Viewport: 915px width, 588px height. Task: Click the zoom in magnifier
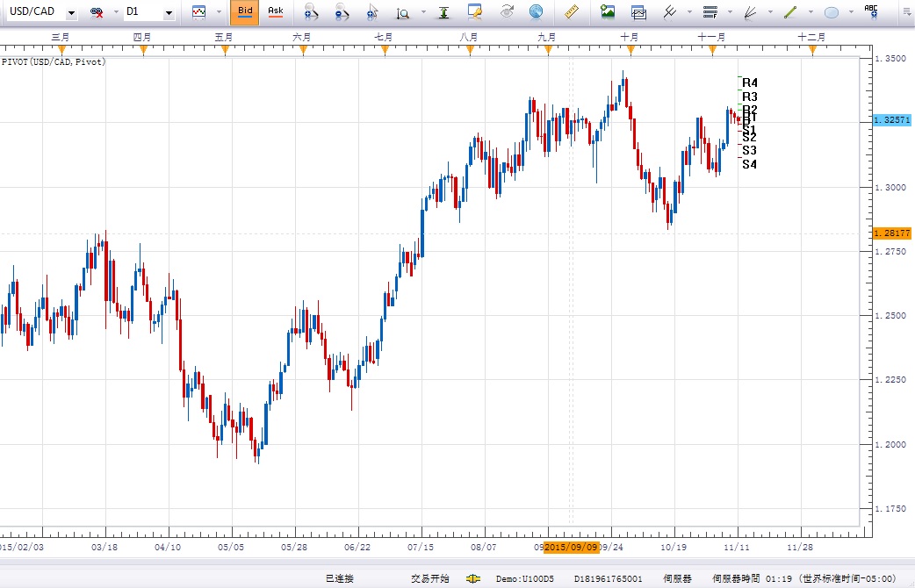pos(311,12)
